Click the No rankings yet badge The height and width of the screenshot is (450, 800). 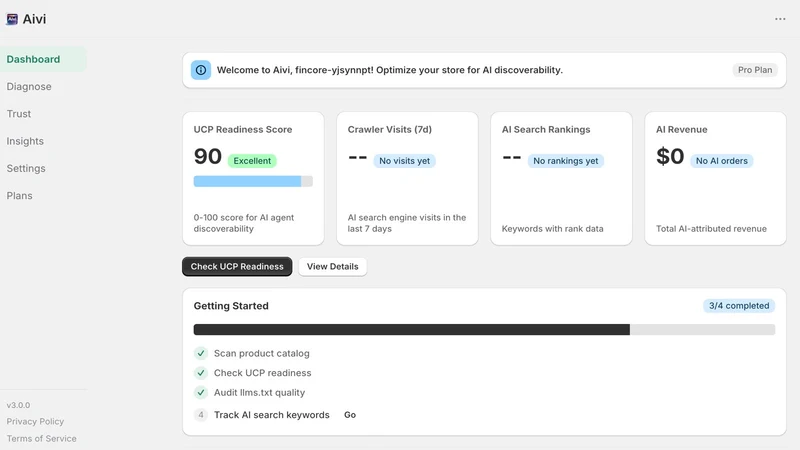coord(565,161)
